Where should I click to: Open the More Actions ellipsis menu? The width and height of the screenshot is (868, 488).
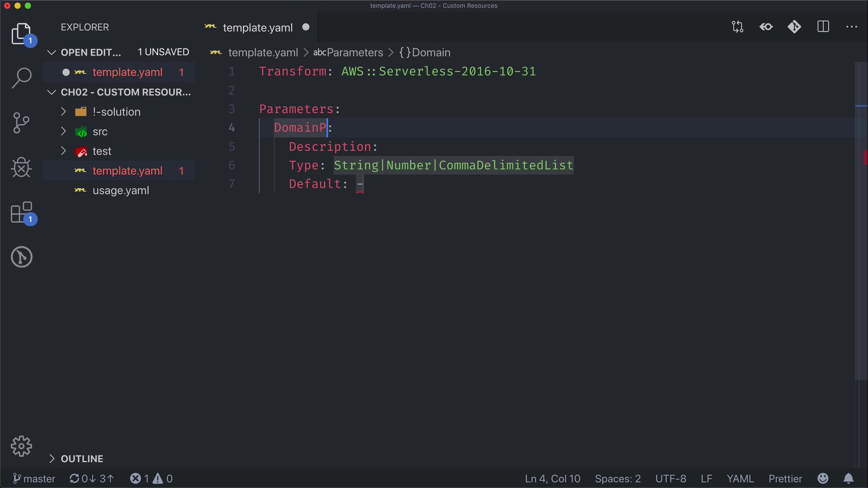tap(852, 27)
